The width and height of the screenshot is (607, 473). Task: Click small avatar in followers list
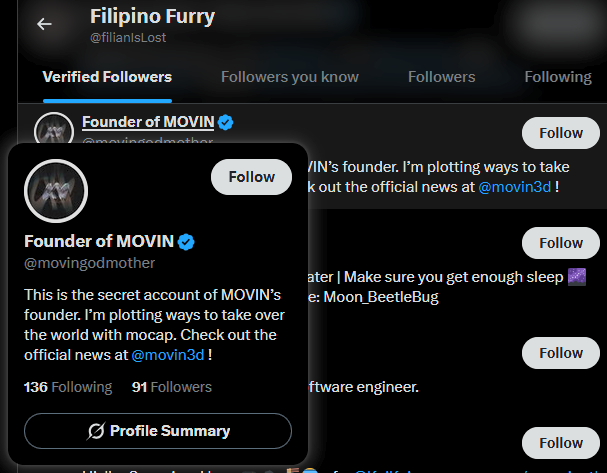tap(54, 130)
